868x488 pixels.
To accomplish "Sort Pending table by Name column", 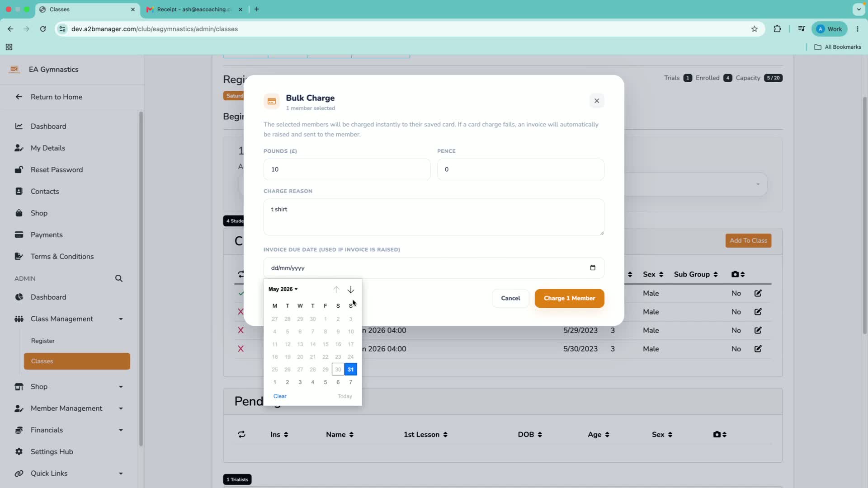I will [340, 435].
